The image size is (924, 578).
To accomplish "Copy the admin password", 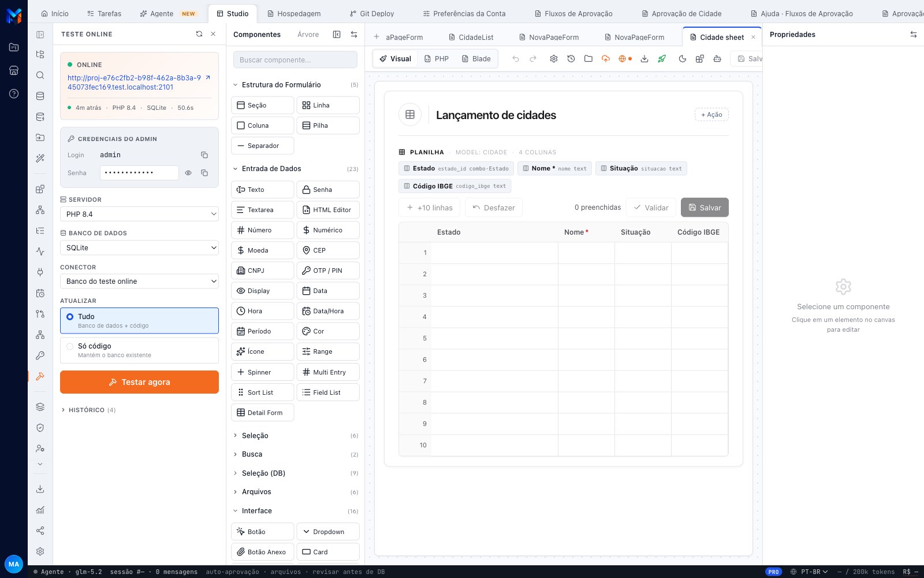I will (204, 173).
